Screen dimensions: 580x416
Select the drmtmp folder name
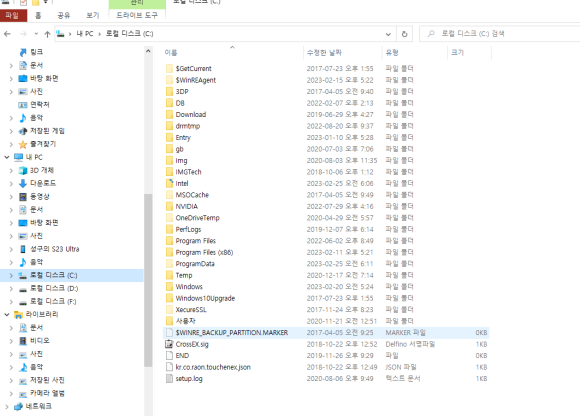pos(188,126)
